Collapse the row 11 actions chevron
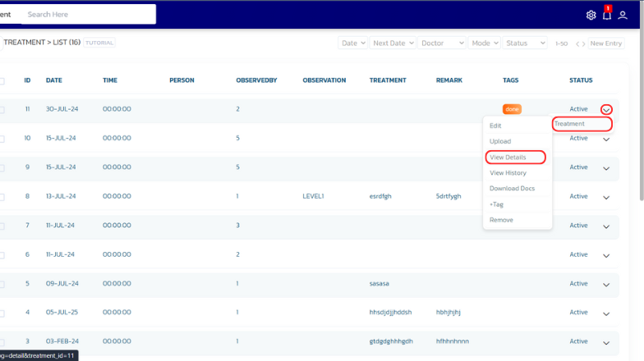This screenshot has width=644, height=361. pos(606,109)
